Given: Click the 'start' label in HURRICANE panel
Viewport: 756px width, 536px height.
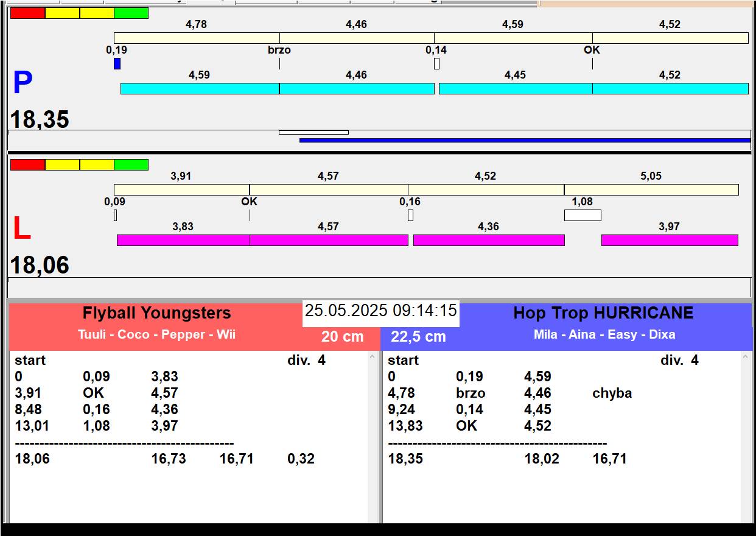Looking at the screenshot, I should (403, 360).
